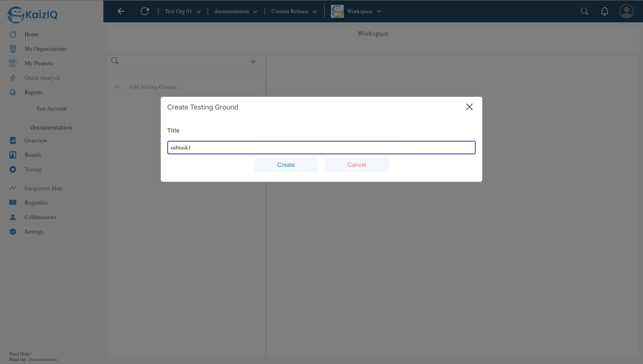Click the testing ground search magnifier

[115, 61]
